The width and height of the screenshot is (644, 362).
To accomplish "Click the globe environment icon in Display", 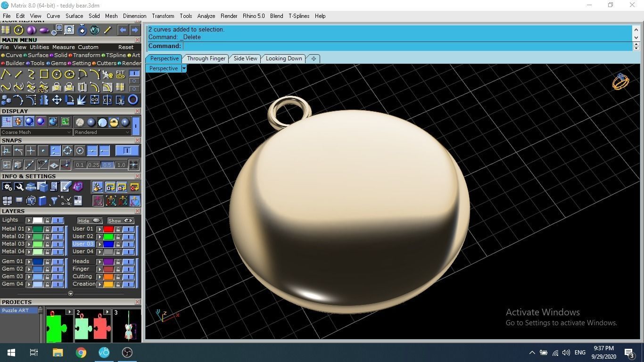I will (x=53, y=122).
